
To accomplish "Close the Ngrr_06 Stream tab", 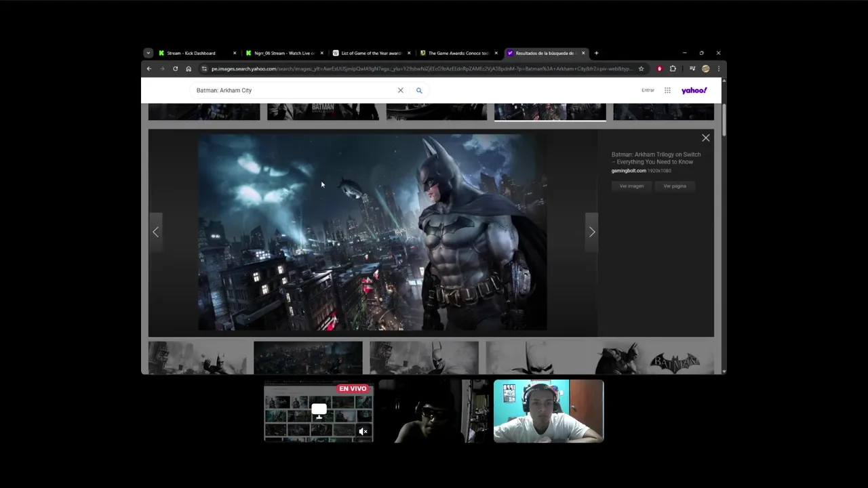I will click(x=321, y=53).
